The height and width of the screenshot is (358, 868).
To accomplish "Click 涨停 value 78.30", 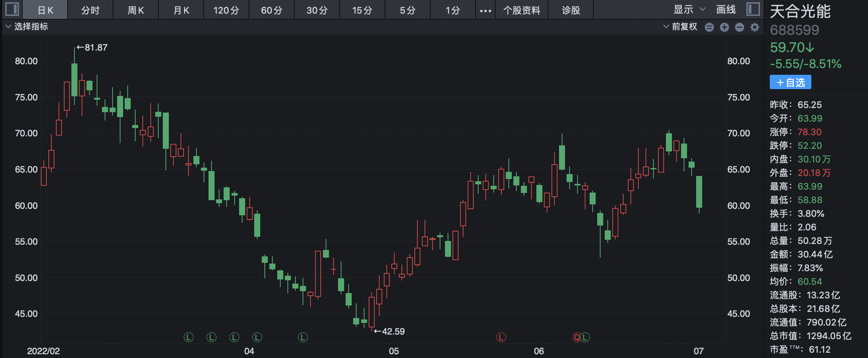I will [x=809, y=132].
